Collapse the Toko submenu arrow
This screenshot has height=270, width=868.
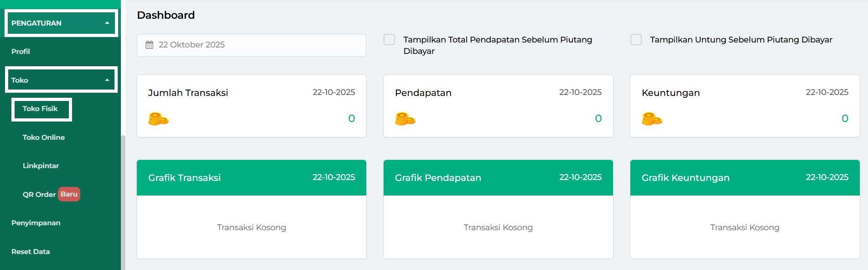107,80
